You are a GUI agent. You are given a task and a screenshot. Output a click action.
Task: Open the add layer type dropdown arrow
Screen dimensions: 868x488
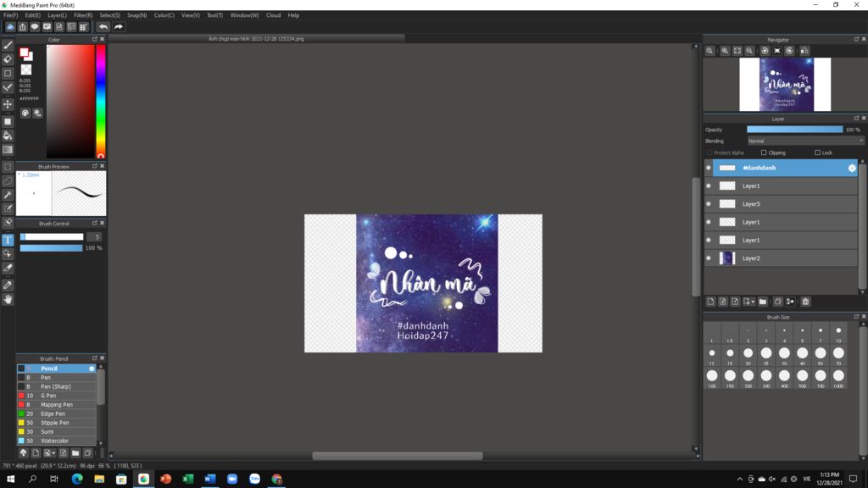point(753,302)
